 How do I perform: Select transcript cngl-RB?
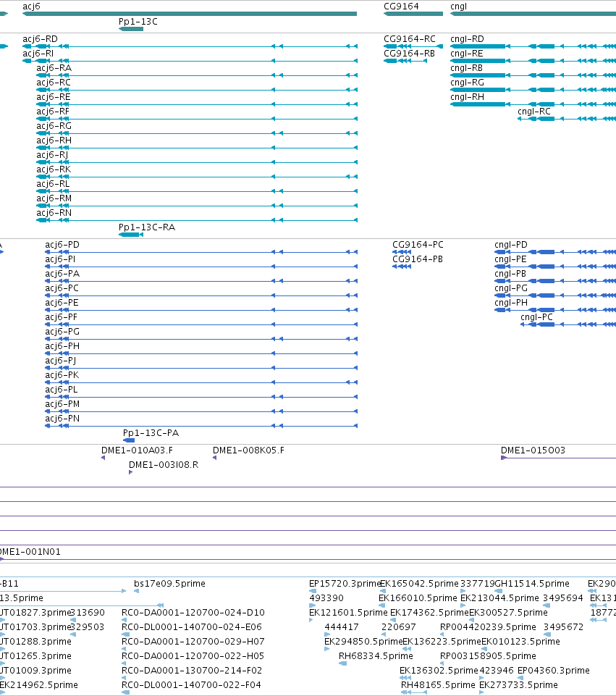pos(467,68)
